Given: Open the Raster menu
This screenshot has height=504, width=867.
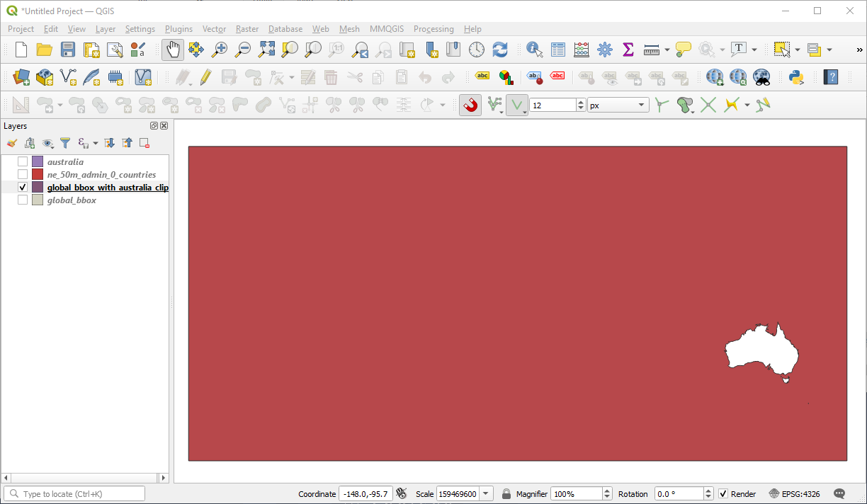Looking at the screenshot, I should [247, 29].
